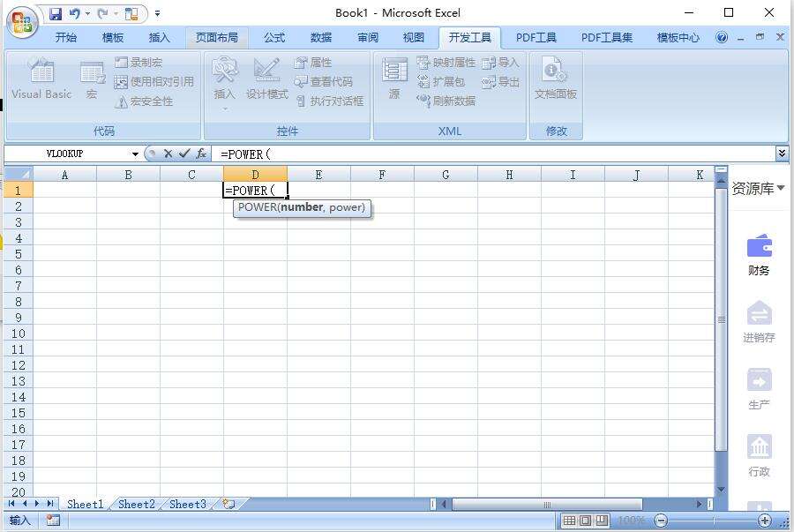This screenshot has height=532, width=794.
Task: Switch to the 模板 tab
Action: pos(112,37)
